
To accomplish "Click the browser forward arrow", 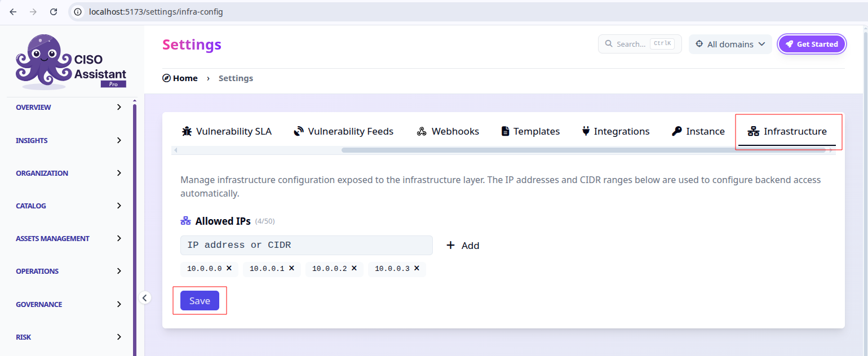I will 33,12.
